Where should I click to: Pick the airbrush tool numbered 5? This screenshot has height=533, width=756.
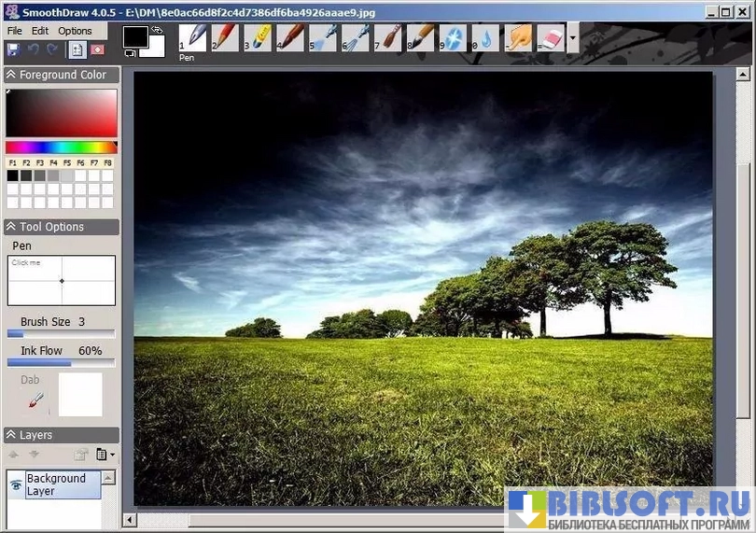323,37
